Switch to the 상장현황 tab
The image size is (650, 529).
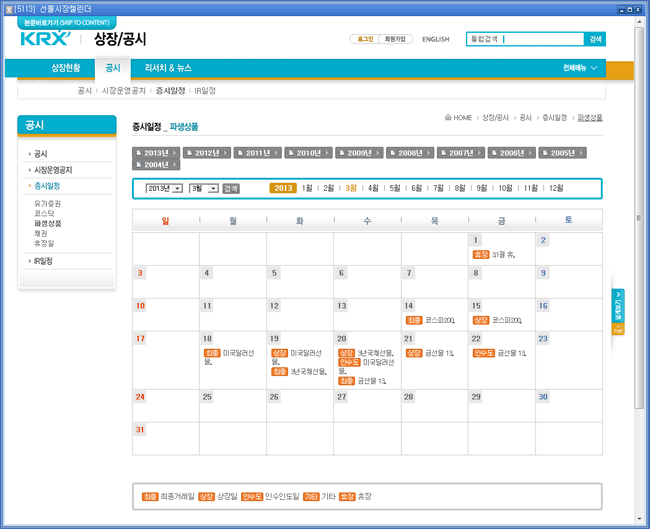67,68
